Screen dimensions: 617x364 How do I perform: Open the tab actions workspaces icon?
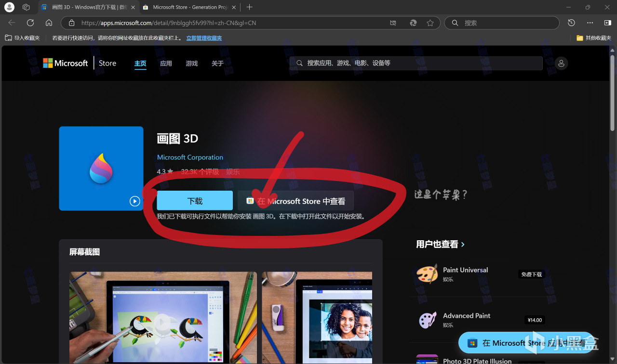[x=26, y=7]
